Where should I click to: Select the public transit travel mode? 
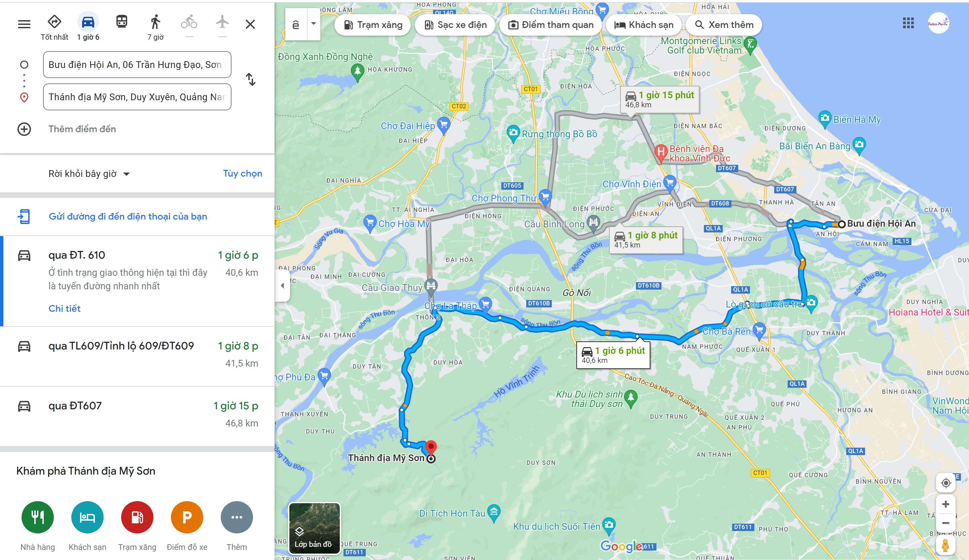click(122, 22)
